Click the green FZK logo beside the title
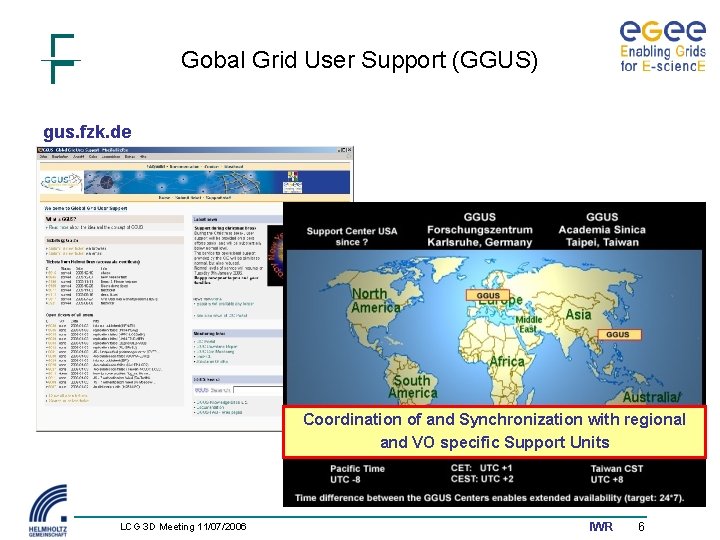The image size is (720, 540). click(x=61, y=58)
